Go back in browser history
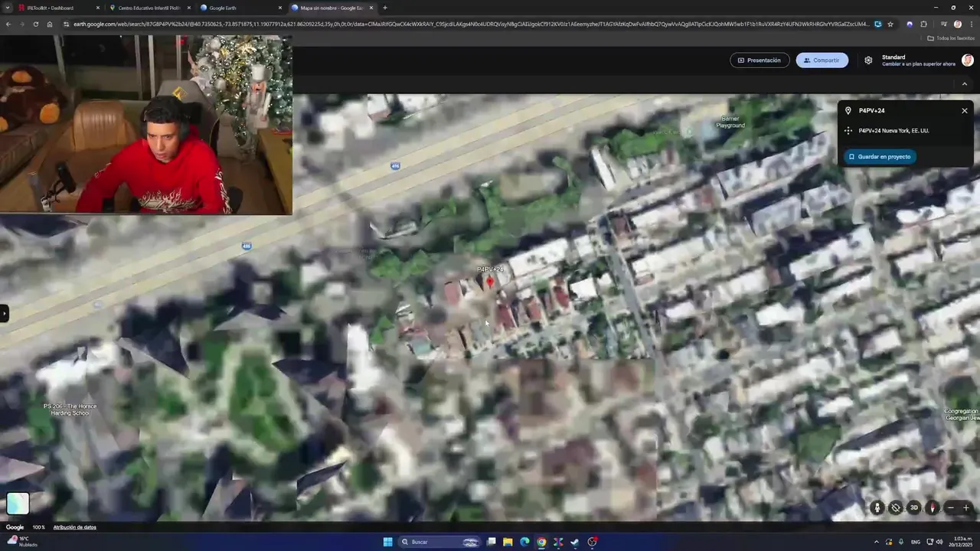The width and height of the screenshot is (980, 551). 8,24
